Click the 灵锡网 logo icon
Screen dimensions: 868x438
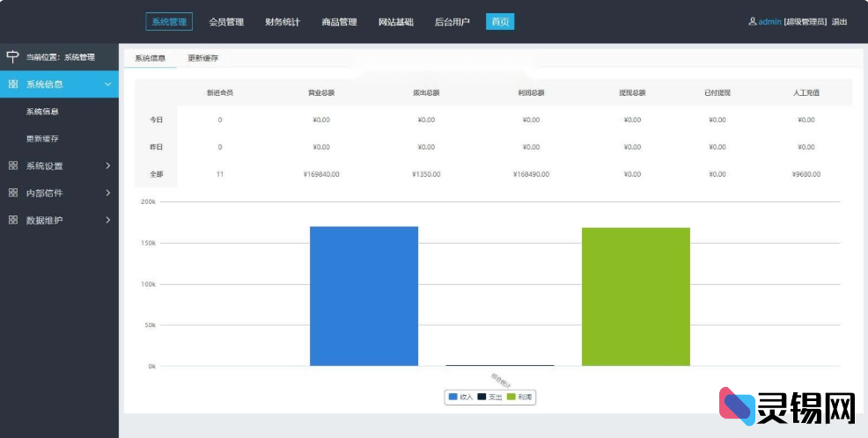[x=738, y=405]
